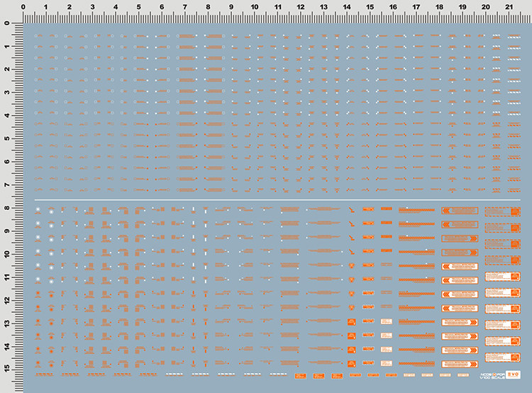Screen dimensions: 532x393
Task: Click number 20 on the top ruler
Action: tap(485, 7)
